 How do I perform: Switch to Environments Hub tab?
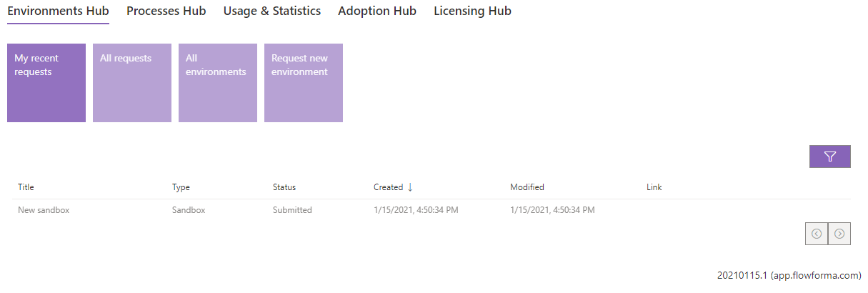click(x=58, y=11)
